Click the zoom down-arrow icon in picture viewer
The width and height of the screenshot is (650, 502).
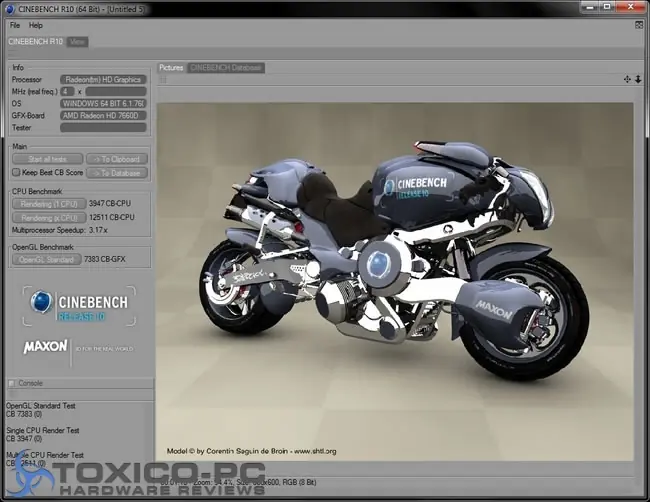[x=638, y=79]
